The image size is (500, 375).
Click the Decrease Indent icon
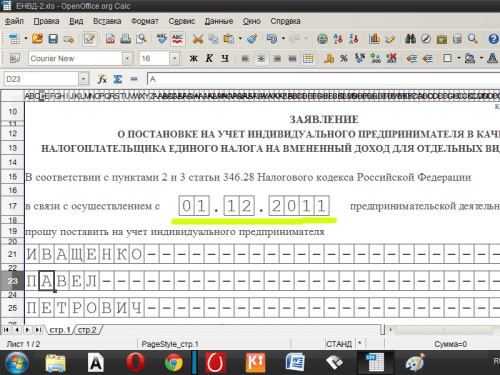coord(412,59)
